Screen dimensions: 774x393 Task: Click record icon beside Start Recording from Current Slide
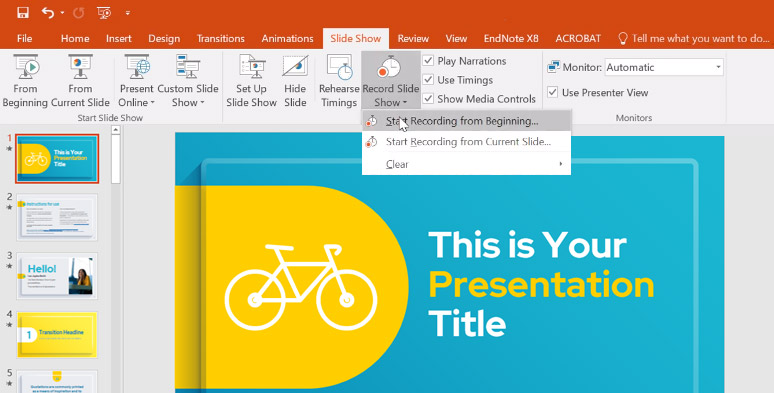pyautogui.click(x=371, y=142)
